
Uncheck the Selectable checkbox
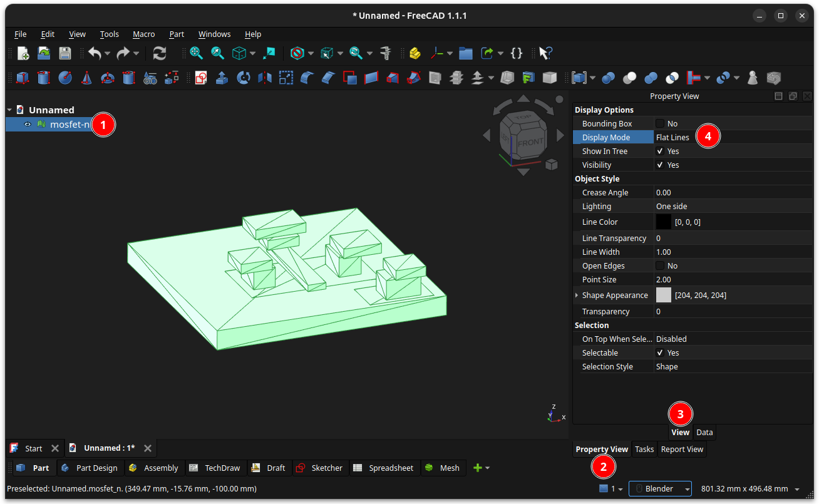[x=660, y=352]
